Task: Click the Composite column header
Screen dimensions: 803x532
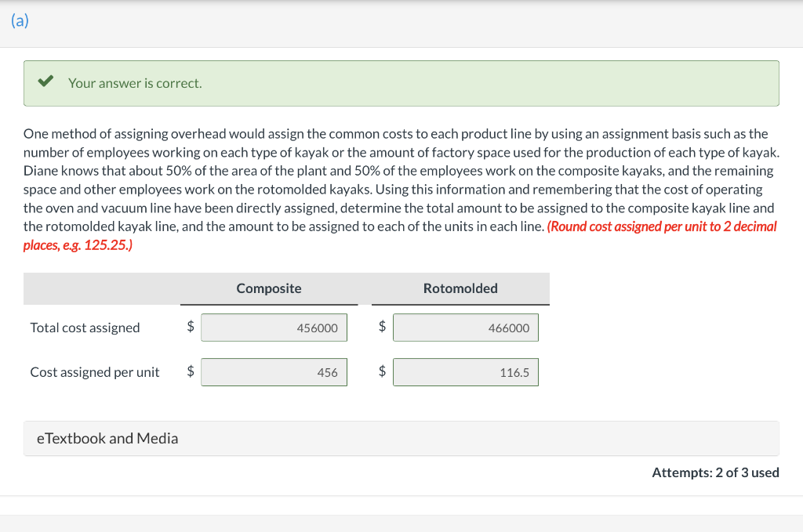Action: pyautogui.click(x=269, y=288)
